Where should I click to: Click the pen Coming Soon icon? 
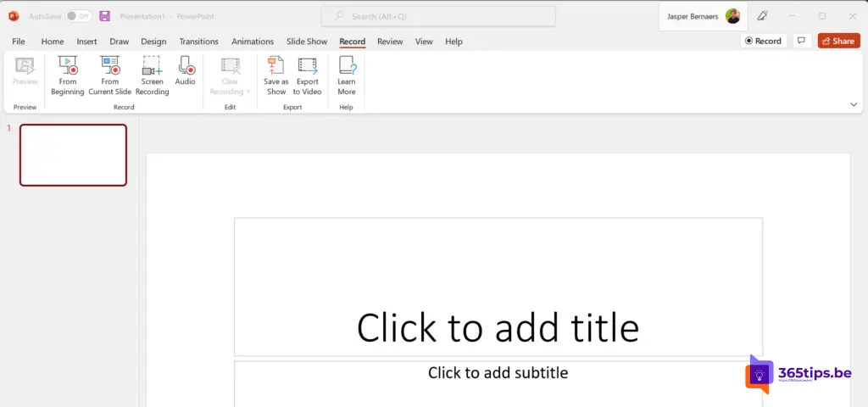tap(762, 16)
